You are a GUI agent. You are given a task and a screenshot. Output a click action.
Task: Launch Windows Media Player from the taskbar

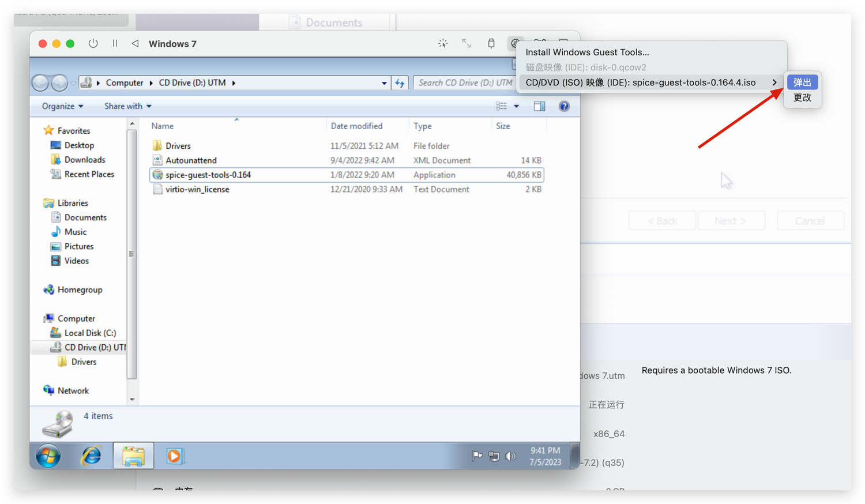(174, 456)
